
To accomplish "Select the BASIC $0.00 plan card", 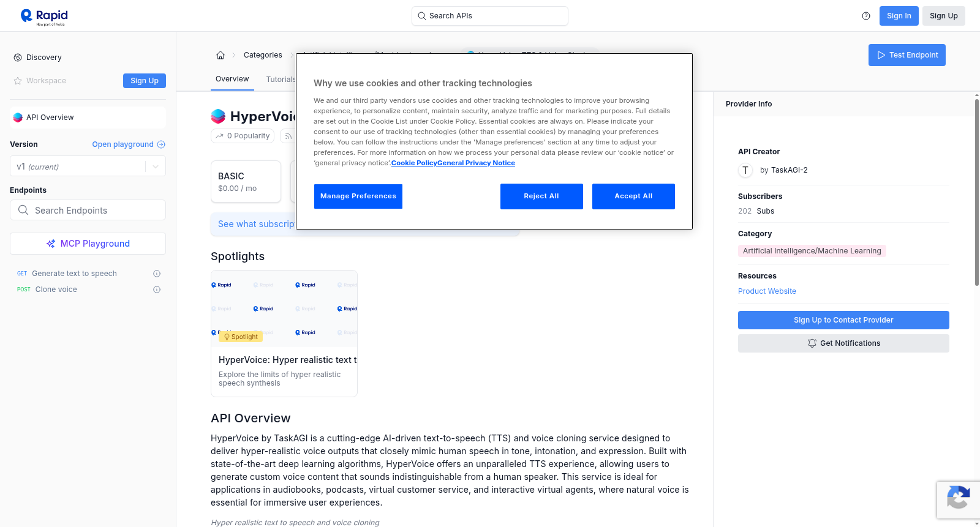I will click(x=246, y=182).
